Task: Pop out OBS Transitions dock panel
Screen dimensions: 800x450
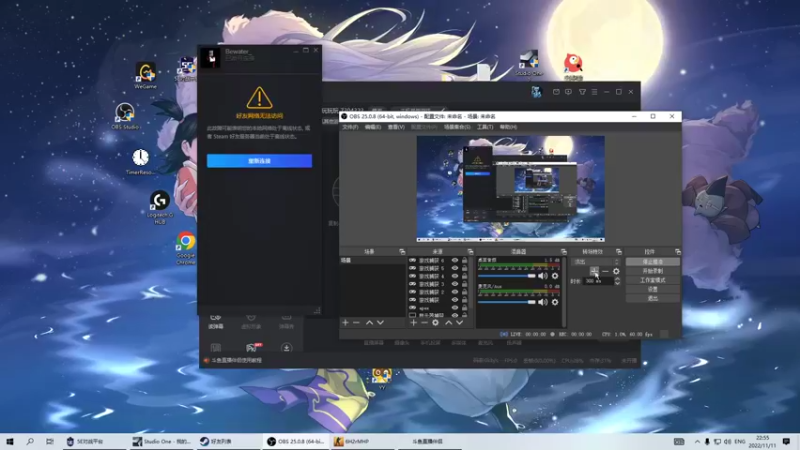Action: (618, 252)
